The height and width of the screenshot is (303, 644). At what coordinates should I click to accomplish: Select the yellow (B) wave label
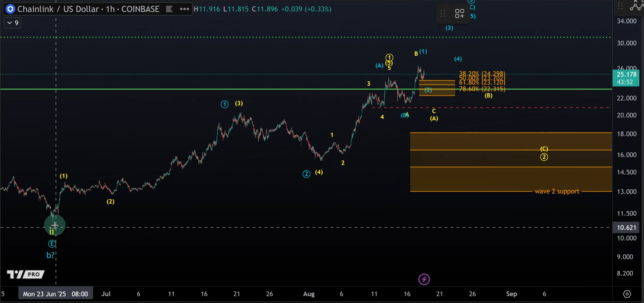click(488, 95)
